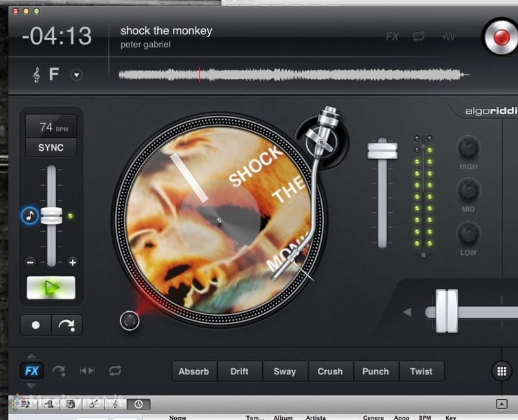
Task: Toggle the loop indicator in the track header
Action: click(x=418, y=36)
